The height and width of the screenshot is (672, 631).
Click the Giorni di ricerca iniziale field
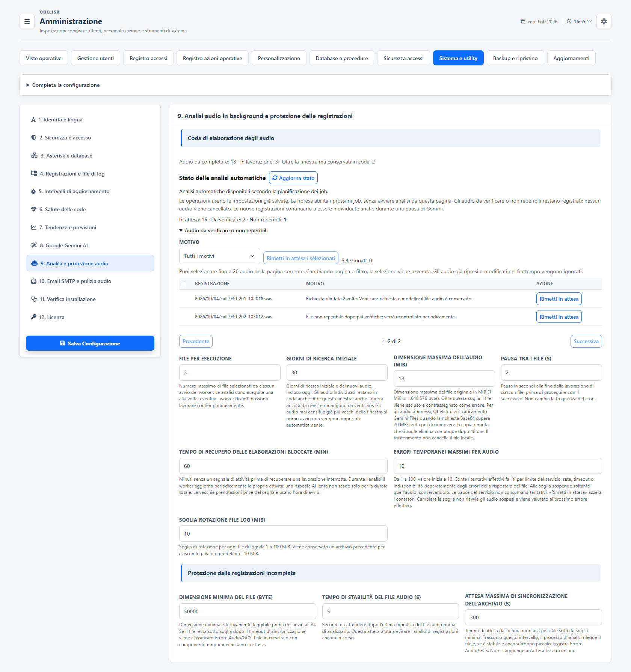point(337,372)
